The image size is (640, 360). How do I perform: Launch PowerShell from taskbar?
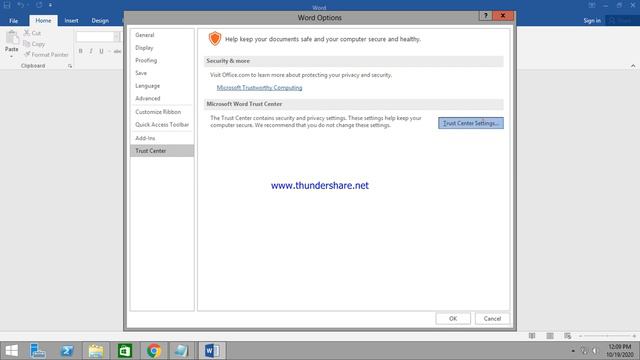(x=67, y=351)
